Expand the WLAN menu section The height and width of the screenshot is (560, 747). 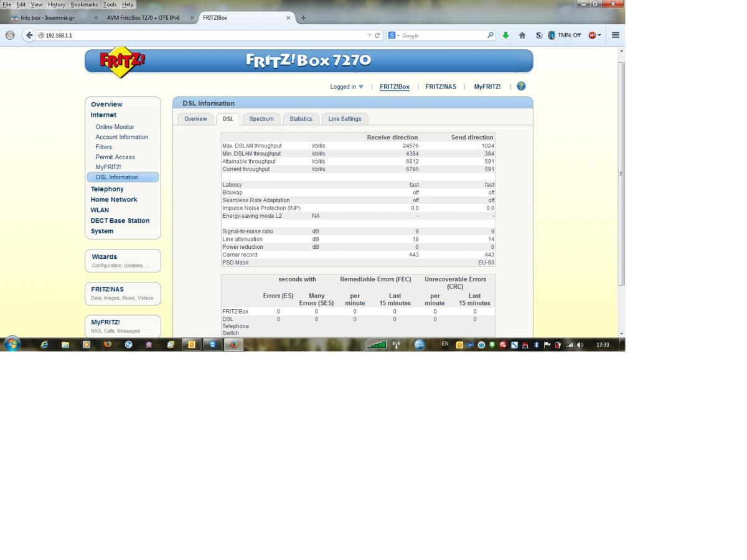(x=100, y=210)
